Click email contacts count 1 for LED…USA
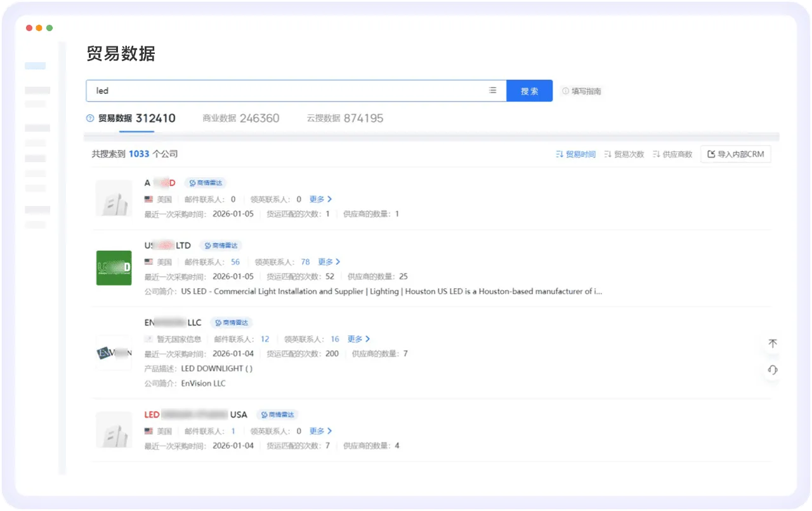This screenshot has width=812, height=511. pyautogui.click(x=233, y=431)
